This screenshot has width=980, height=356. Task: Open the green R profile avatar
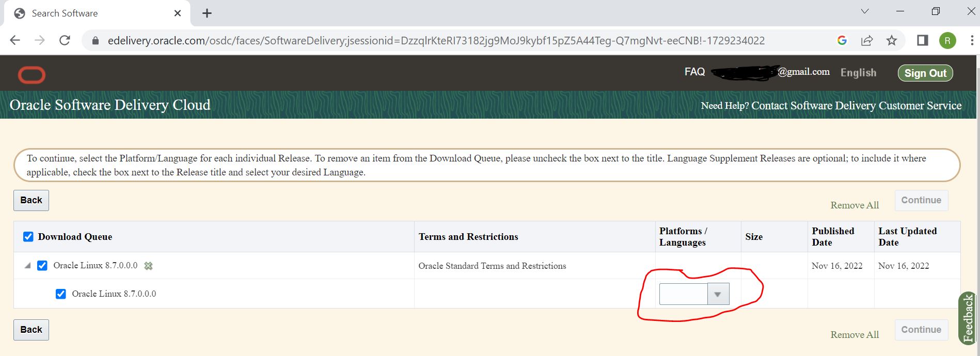click(947, 40)
